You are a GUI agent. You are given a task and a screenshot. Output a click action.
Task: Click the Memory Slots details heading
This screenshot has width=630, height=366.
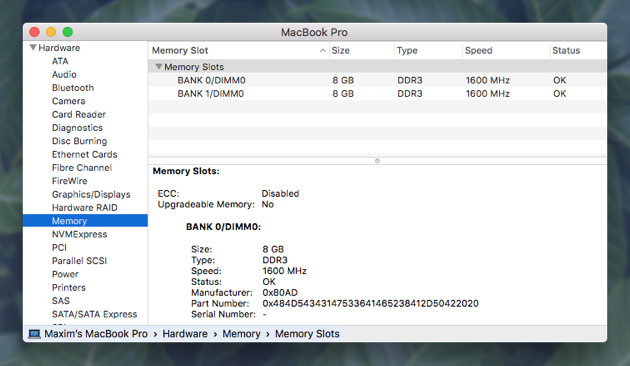pyautogui.click(x=186, y=171)
